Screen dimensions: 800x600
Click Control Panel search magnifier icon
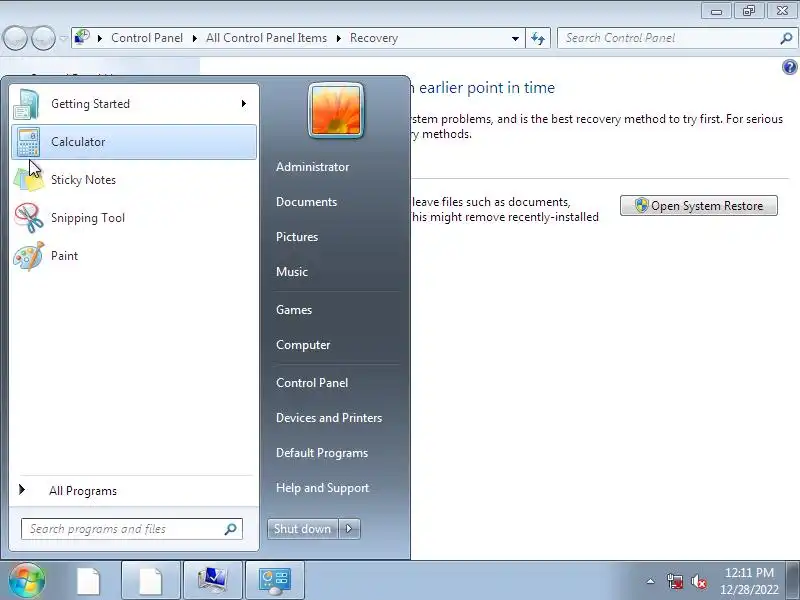click(x=786, y=38)
